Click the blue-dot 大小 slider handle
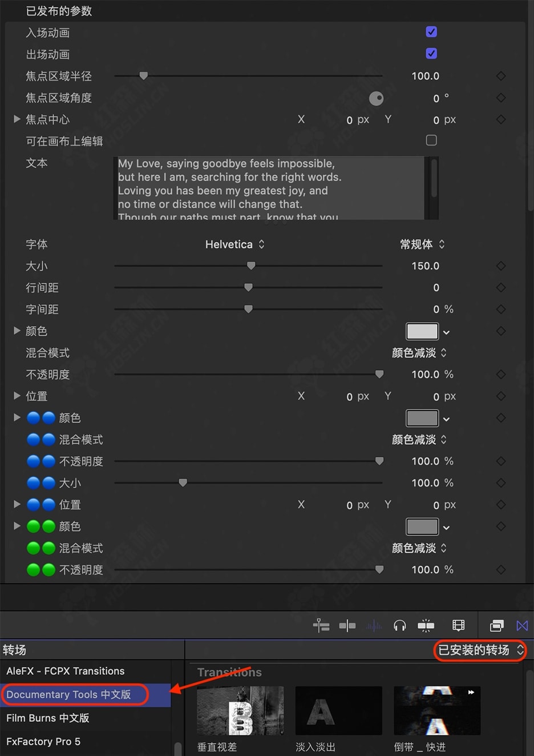Image resolution: width=534 pixels, height=756 pixels. pos(183,482)
